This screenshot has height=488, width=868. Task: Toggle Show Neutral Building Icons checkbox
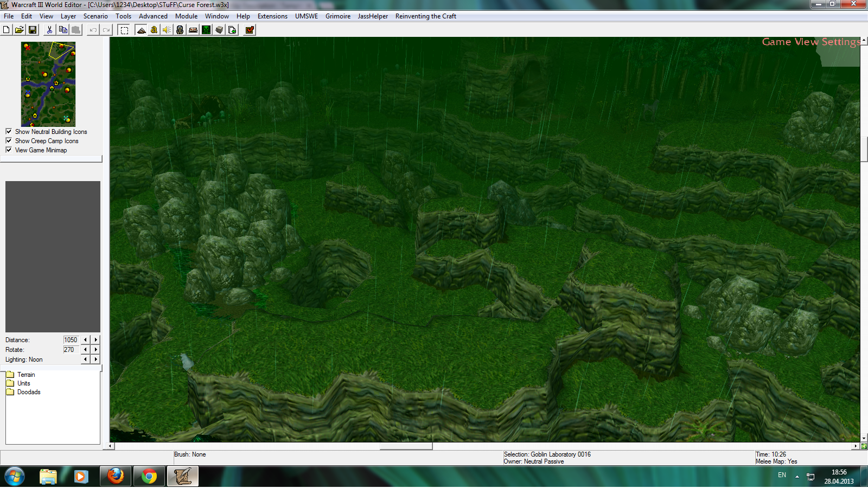point(9,131)
